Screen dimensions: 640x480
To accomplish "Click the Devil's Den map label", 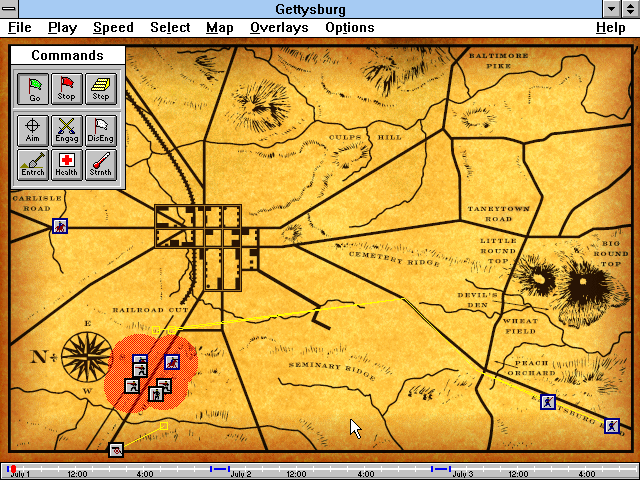I will [x=478, y=300].
